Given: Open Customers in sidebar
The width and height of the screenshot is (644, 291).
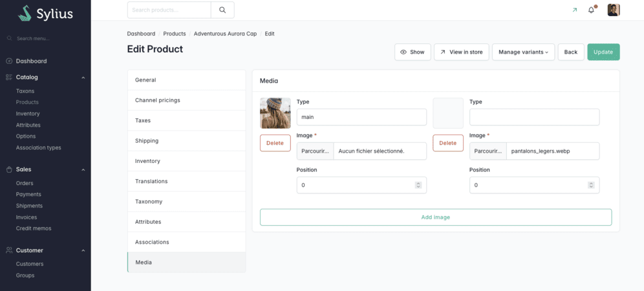Looking at the screenshot, I should (30, 264).
